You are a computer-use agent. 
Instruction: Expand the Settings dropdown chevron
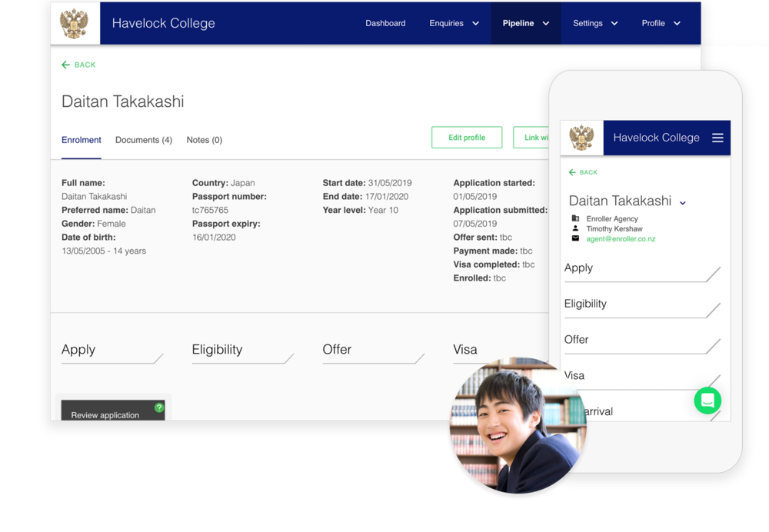(x=614, y=24)
